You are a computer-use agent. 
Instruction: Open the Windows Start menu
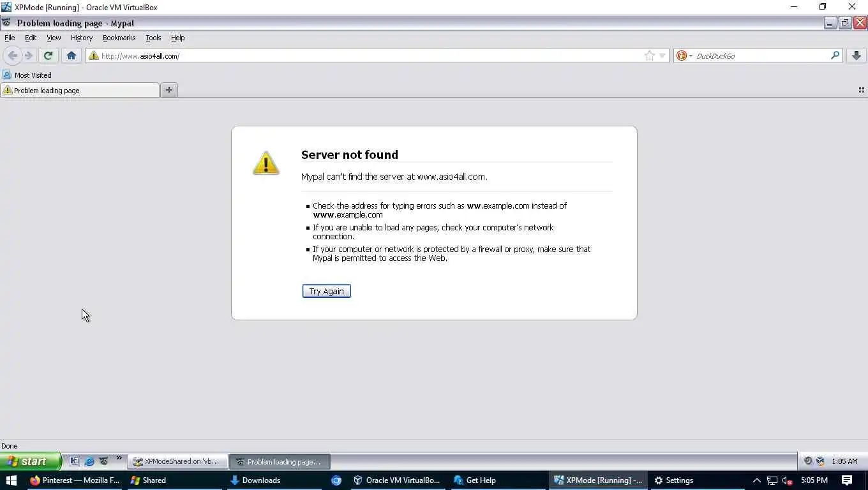[11, 480]
